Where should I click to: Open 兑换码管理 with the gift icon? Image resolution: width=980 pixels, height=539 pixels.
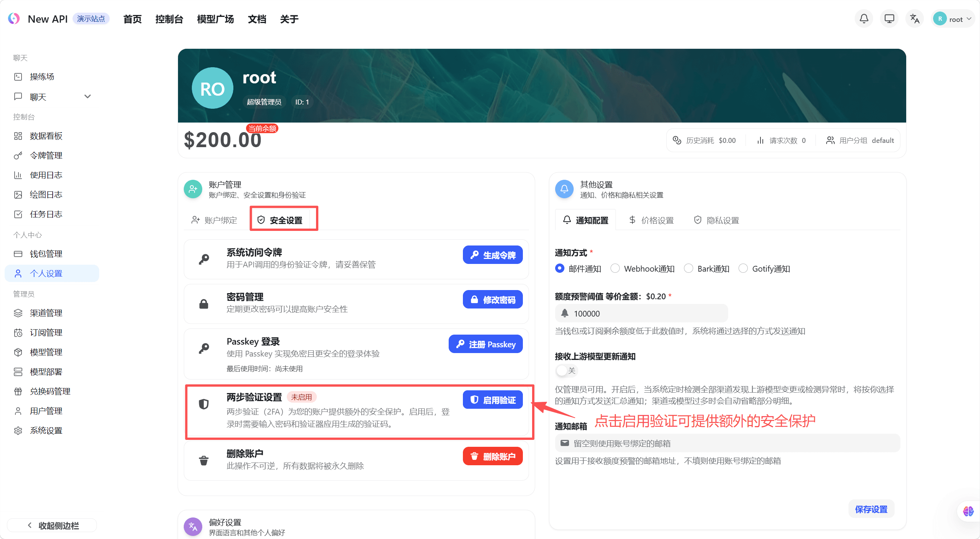[18, 391]
